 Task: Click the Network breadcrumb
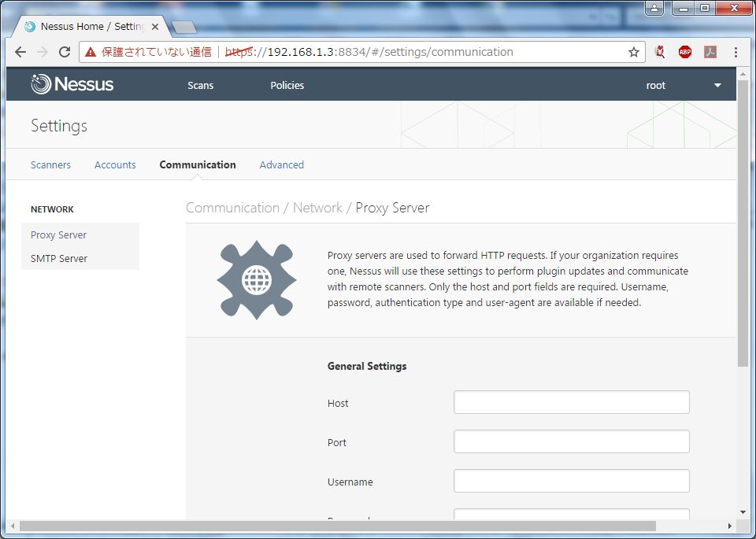click(317, 208)
